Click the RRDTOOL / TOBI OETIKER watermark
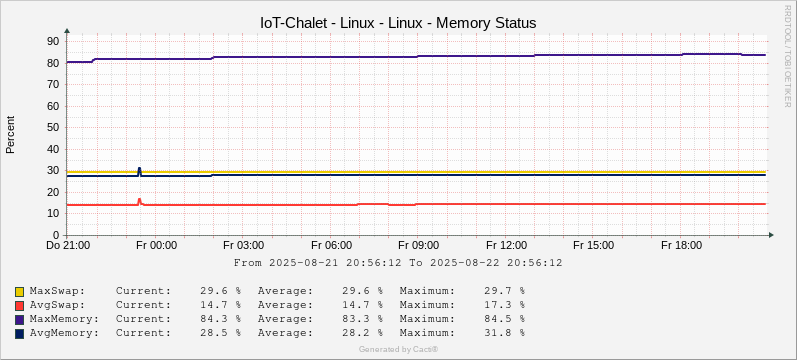 [788, 62]
